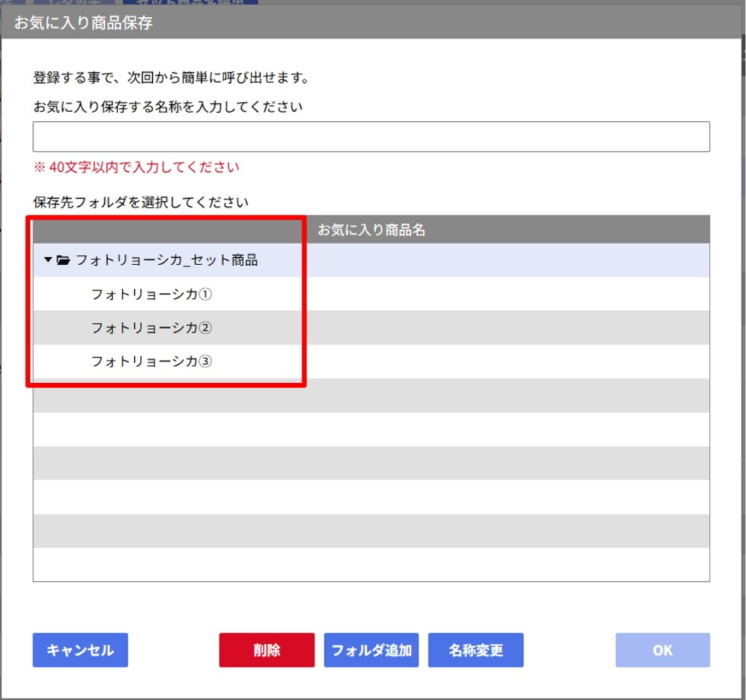
Task: Add a folder with フォルダ追加
Action: click(372, 650)
